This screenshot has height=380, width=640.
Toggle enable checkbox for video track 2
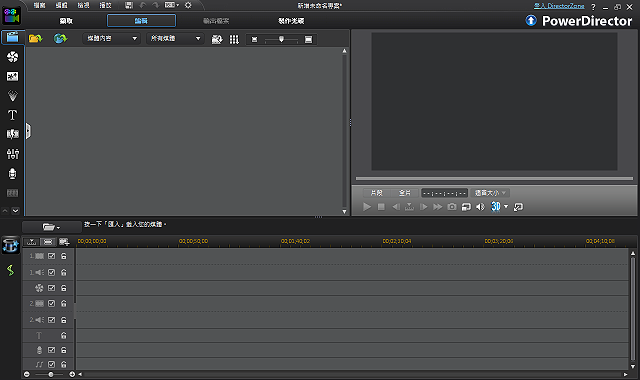tap(51, 304)
